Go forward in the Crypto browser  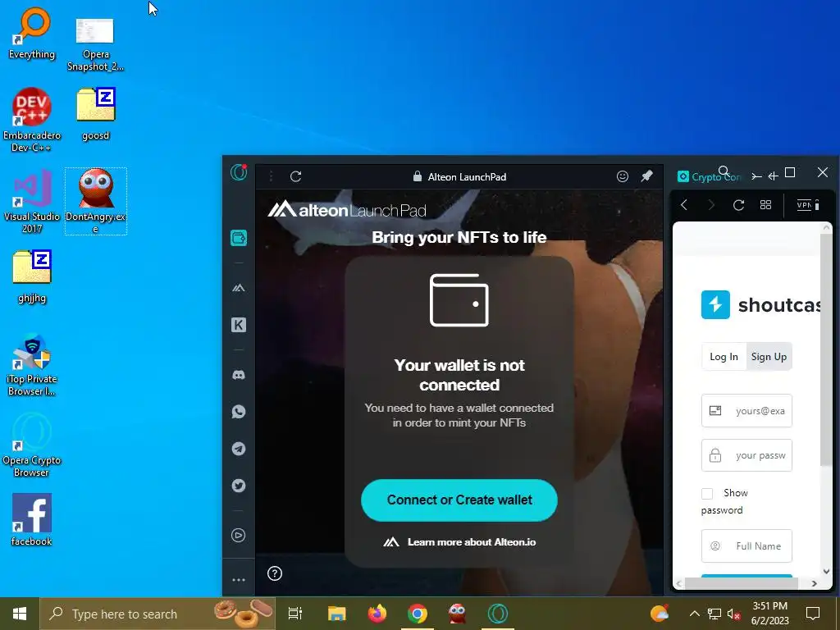711,204
